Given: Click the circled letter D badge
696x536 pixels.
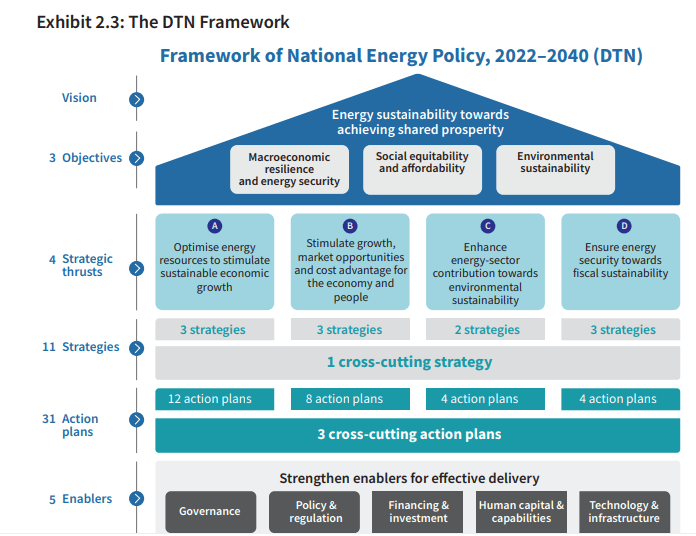Looking at the screenshot, I should coord(624,226).
